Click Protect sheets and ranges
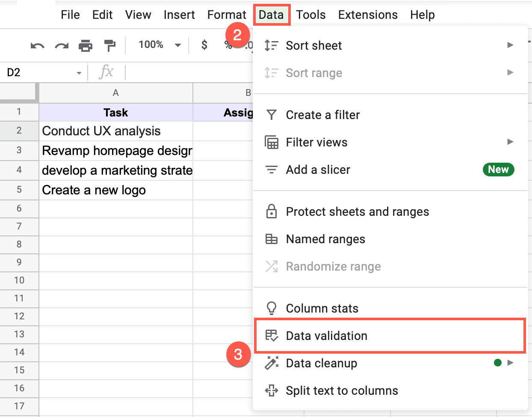 (x=358, y=211)
